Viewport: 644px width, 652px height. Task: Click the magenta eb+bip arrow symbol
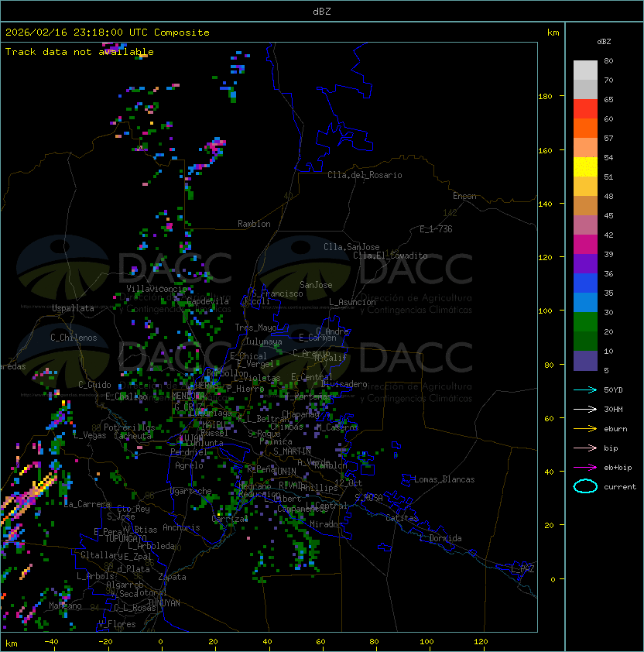pyautogui.click(x=585, y=468)
